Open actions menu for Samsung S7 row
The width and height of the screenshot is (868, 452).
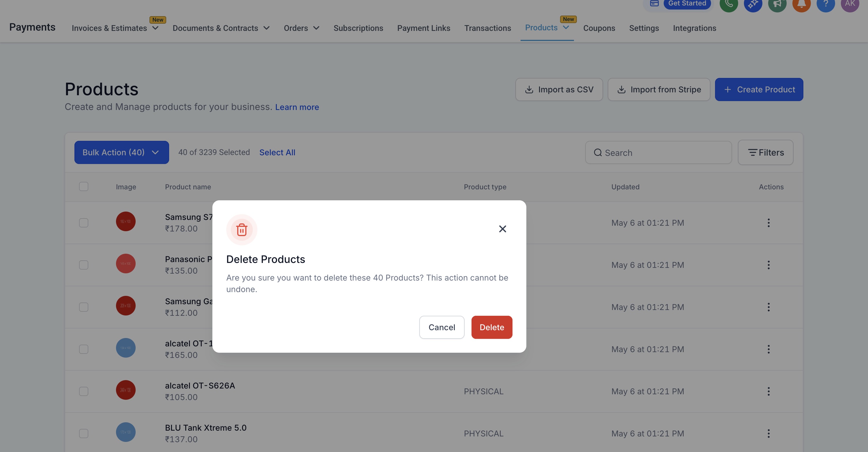(x=768, y=223)
